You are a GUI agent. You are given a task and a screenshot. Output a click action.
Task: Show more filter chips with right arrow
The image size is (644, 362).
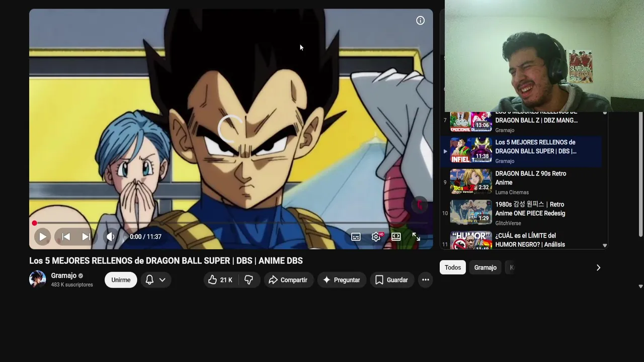(598, 267)
